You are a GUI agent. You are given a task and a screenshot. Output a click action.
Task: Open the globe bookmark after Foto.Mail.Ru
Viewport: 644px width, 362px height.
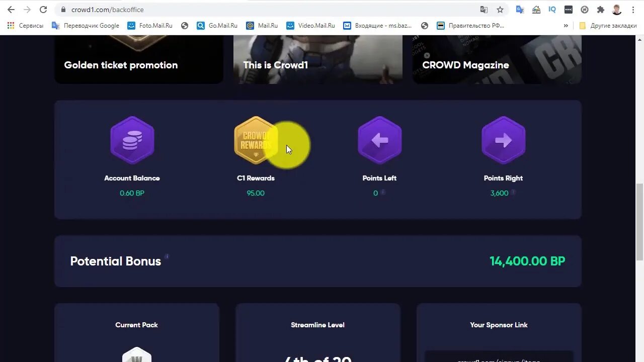coord(185,26)
